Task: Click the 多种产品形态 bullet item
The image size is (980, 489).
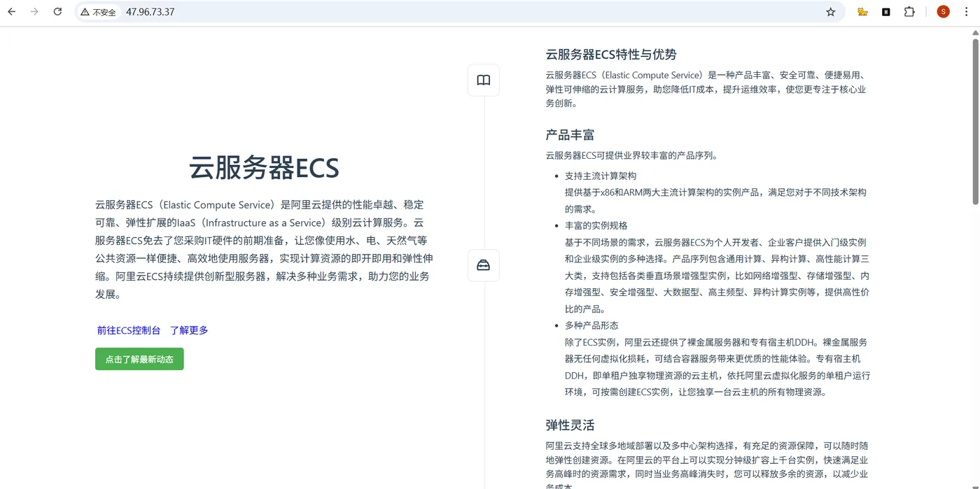Action: [x=591, y=325]
